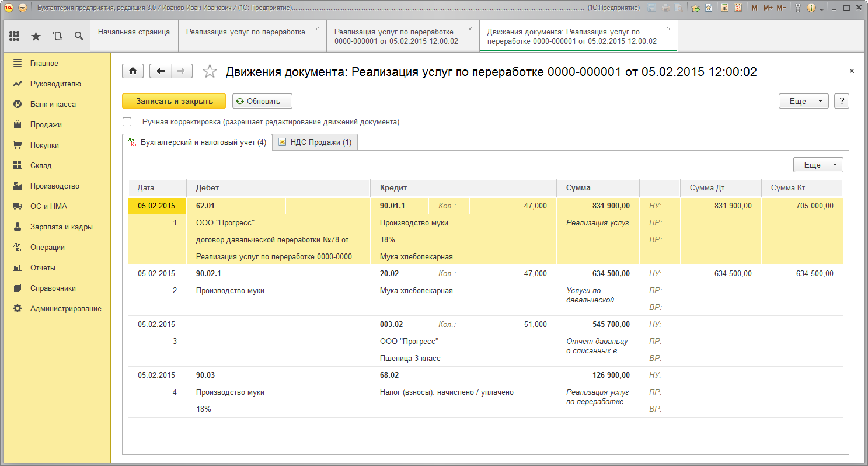The height and width of the screenshot is (466, 868).
Task: Select the amount 831 900,00 in Сумма column
Action: pos(598,206)
